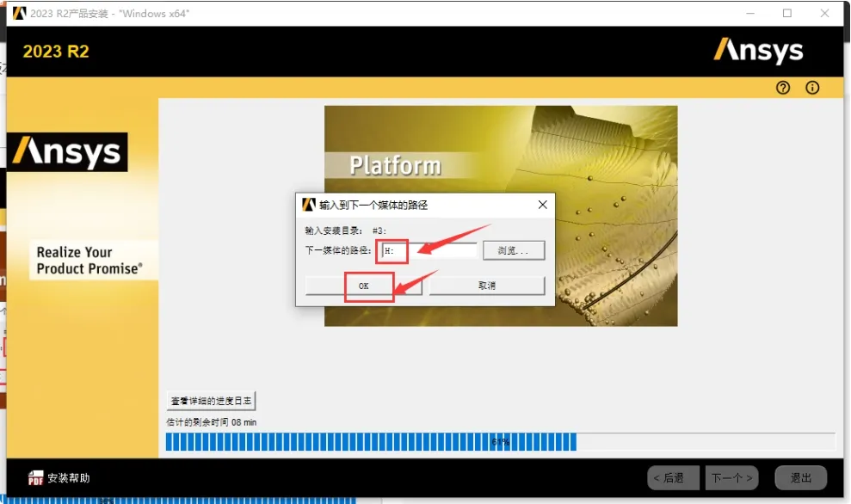Viewport: 851px width, 504px height.
Task: Close the media path dialog
Action: (542, 205)
